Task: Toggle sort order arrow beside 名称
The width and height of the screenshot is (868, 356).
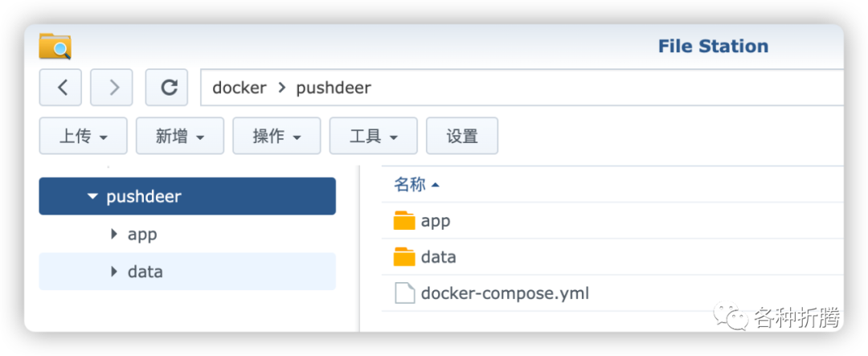Action: tap(436, 186)
